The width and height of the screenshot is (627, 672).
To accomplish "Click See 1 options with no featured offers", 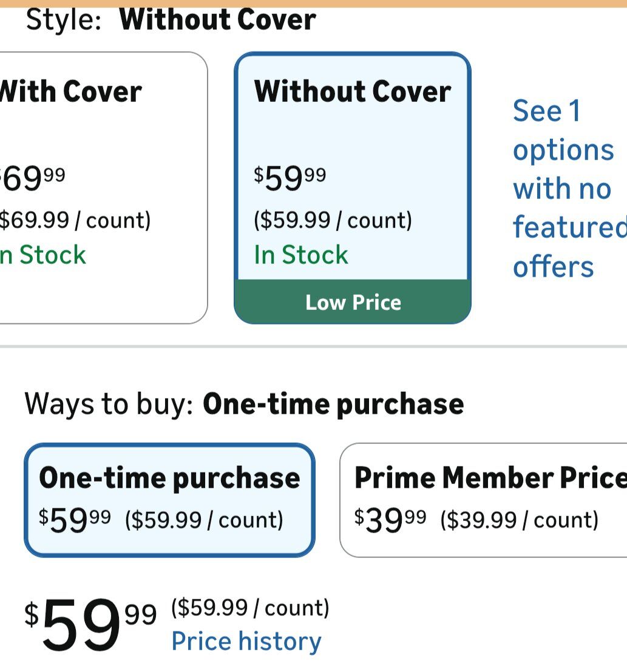I will (x=563, y=188).
